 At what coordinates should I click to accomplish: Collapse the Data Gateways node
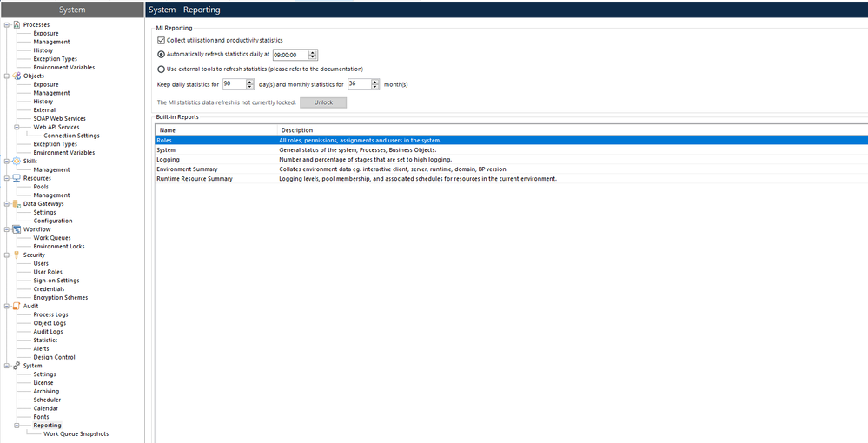(x=7, y=204)
